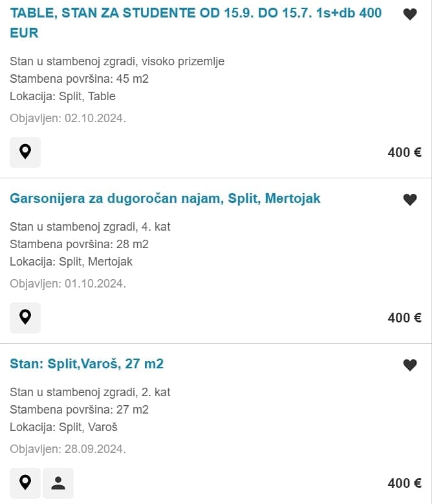Viewport: 445px width, 504px height.
Task: Click the 'Objavljen: 01.10.2024.' date
Action: pyautogui.click(x=68, y=284)
